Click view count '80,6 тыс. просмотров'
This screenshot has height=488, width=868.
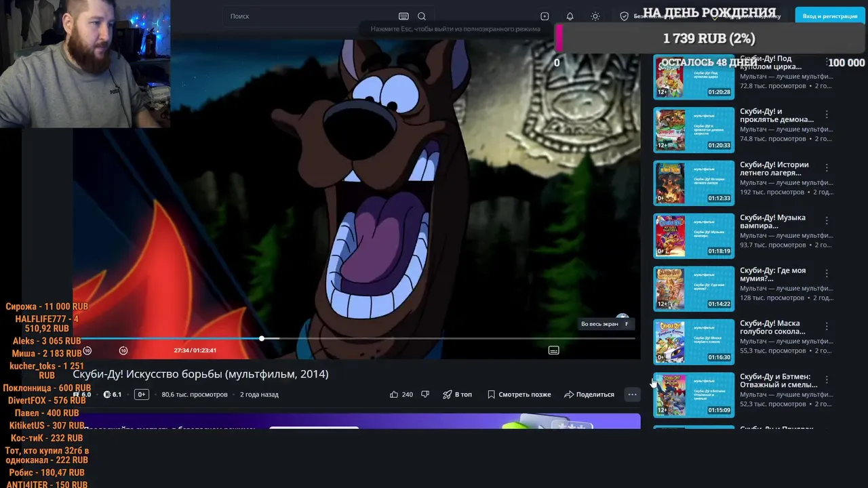(195, 394)
